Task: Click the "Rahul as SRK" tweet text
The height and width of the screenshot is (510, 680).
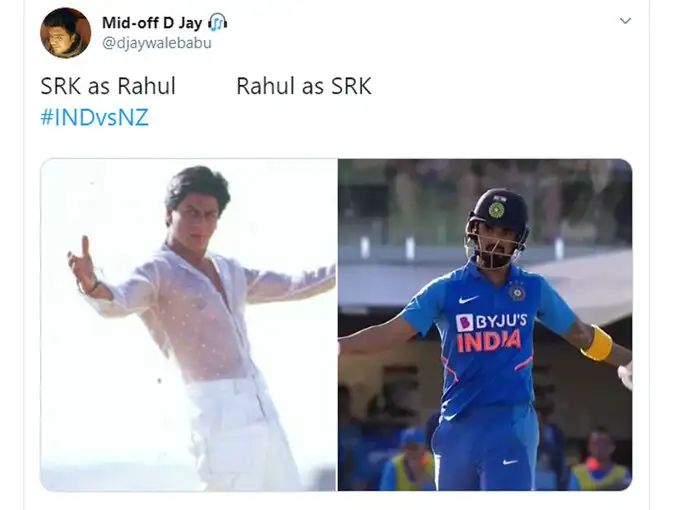Action: (x=304, y=86)
